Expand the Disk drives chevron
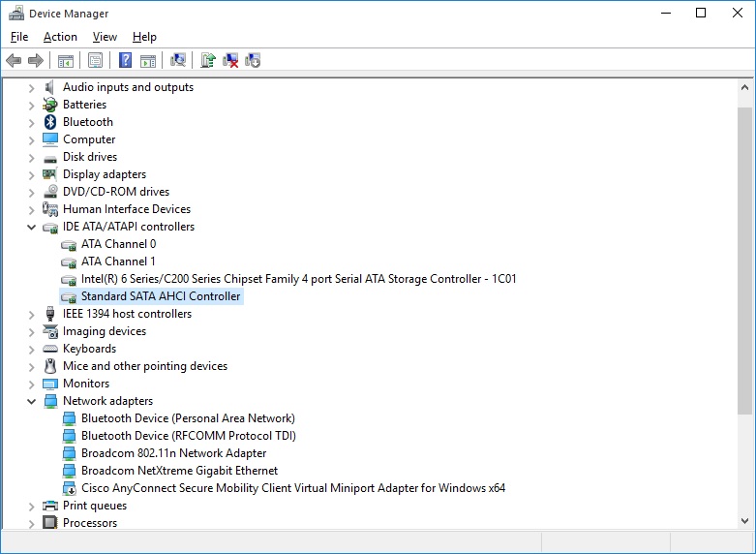 click(31, 157)
